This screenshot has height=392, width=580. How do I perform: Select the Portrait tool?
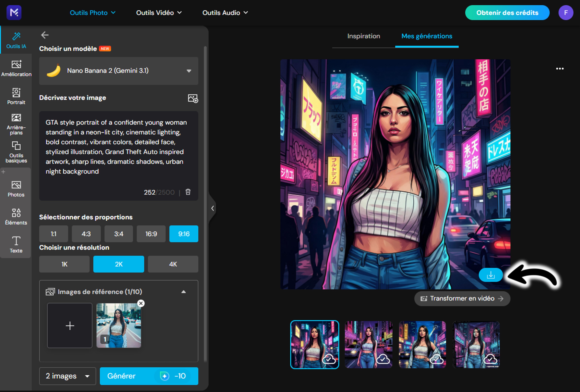pos(16,96)
